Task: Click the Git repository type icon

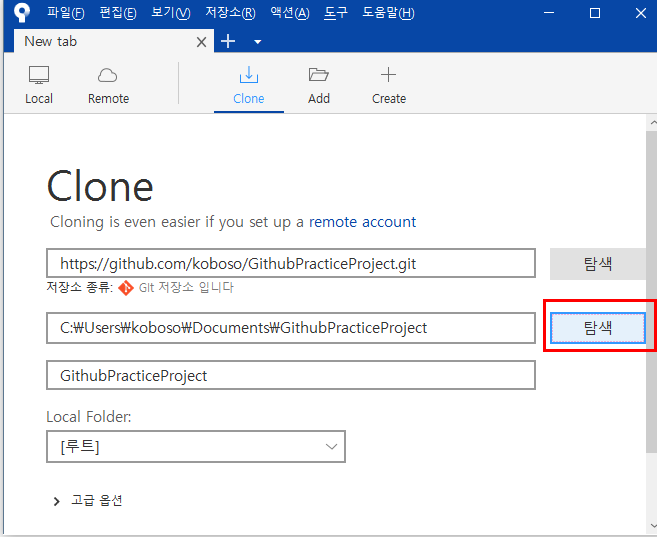Action: click(126, 288)
